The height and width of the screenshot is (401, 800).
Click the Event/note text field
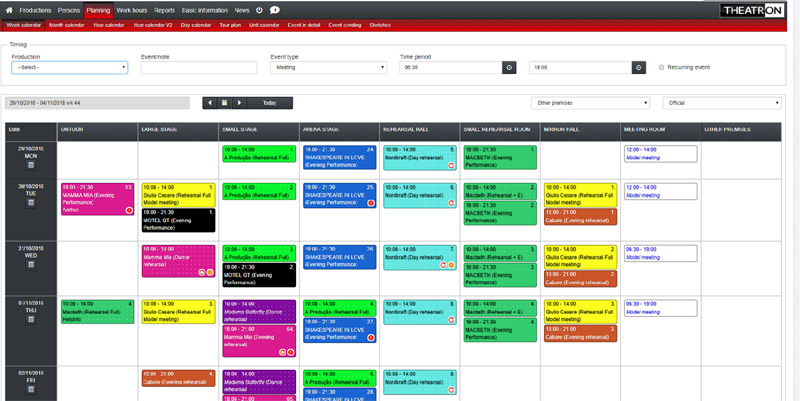point(199,68)
